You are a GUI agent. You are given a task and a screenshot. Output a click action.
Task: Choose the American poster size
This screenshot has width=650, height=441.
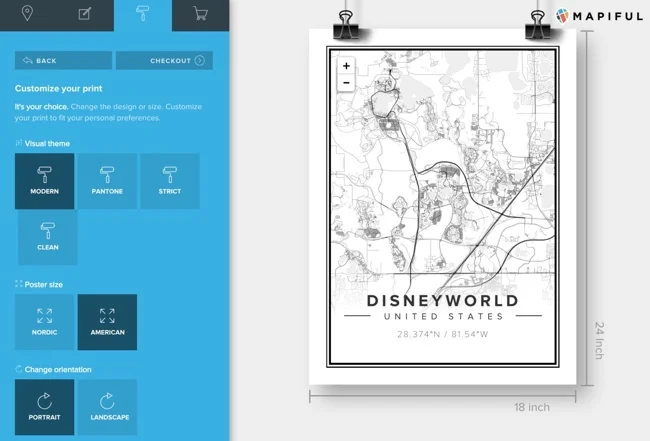pyautogui.click(x=107, y=322)
